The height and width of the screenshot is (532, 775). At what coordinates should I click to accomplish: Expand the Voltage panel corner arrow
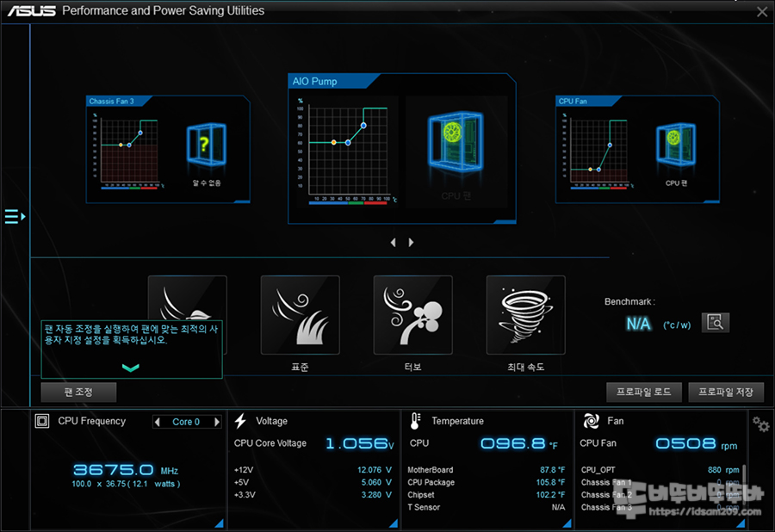[x=394, y=523]
